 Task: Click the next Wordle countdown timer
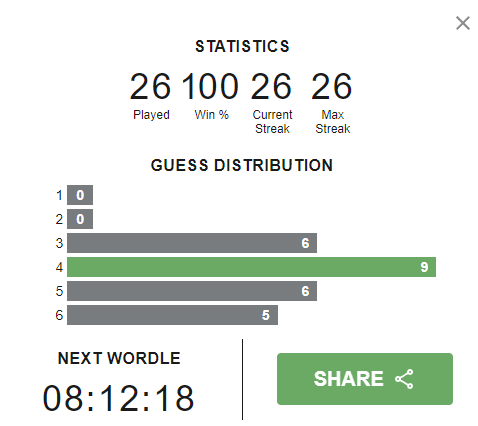(x=118, y=398)
